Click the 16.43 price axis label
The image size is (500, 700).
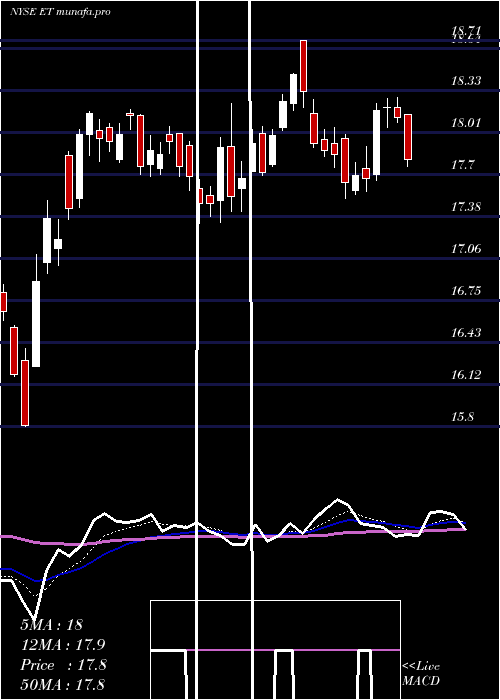click(466, 333)
